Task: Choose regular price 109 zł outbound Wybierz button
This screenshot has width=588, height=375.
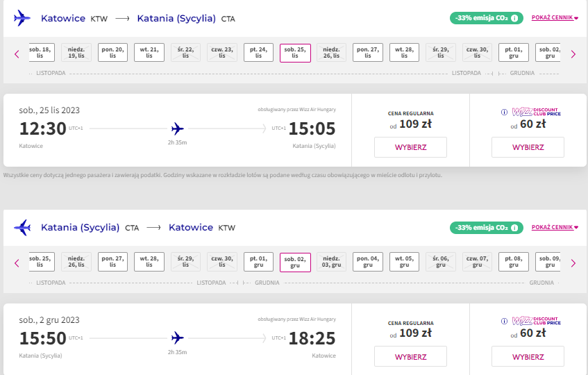Action: 410,147
